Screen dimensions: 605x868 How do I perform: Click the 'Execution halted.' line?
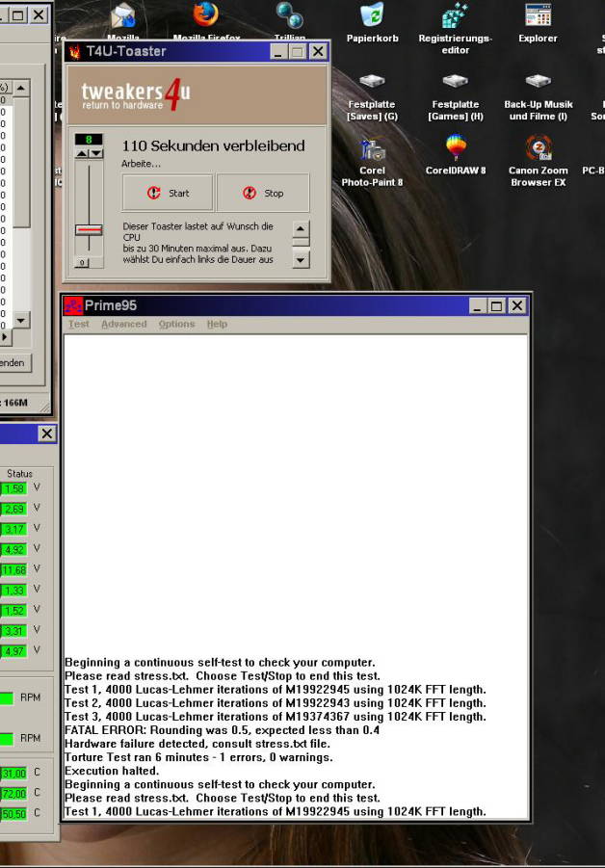pyautogui.click(x=112, y=771)
